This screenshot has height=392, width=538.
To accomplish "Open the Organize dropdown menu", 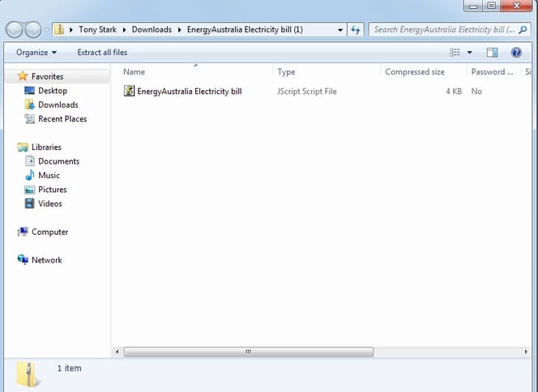I will click(36, 53).
